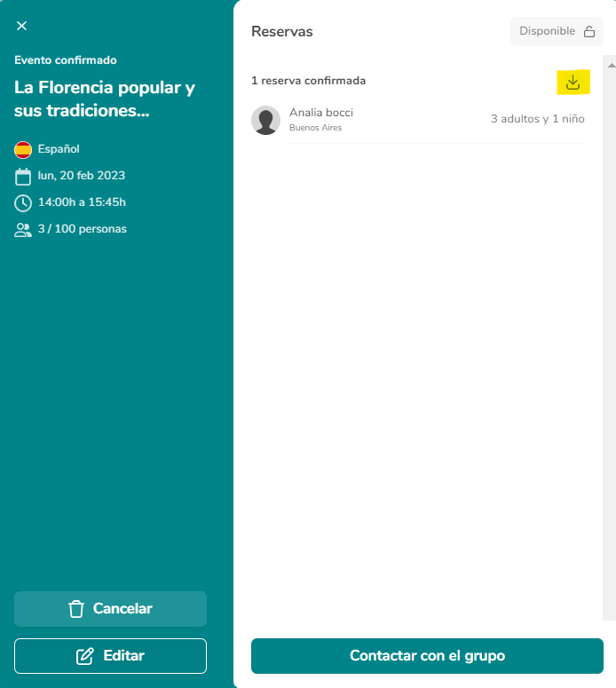
Task: Contact the group via Contactar button
Action: [x=427, y=655]
